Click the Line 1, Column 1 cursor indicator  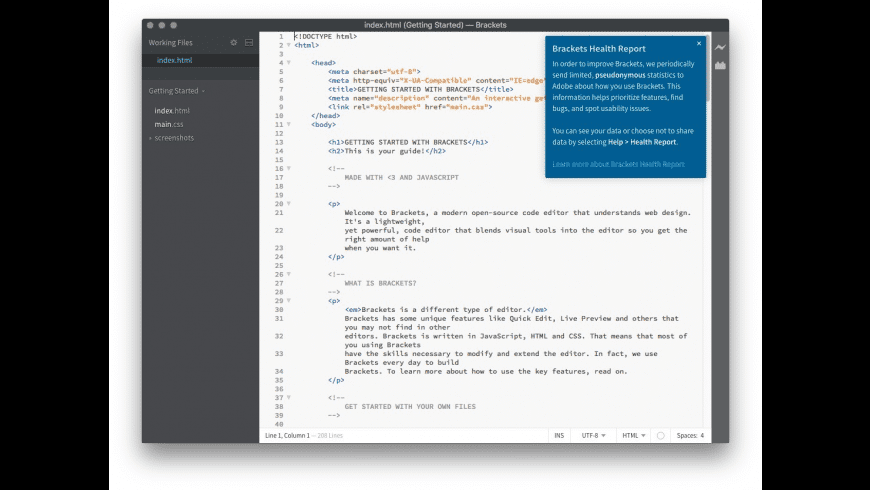tap(287, 436)
